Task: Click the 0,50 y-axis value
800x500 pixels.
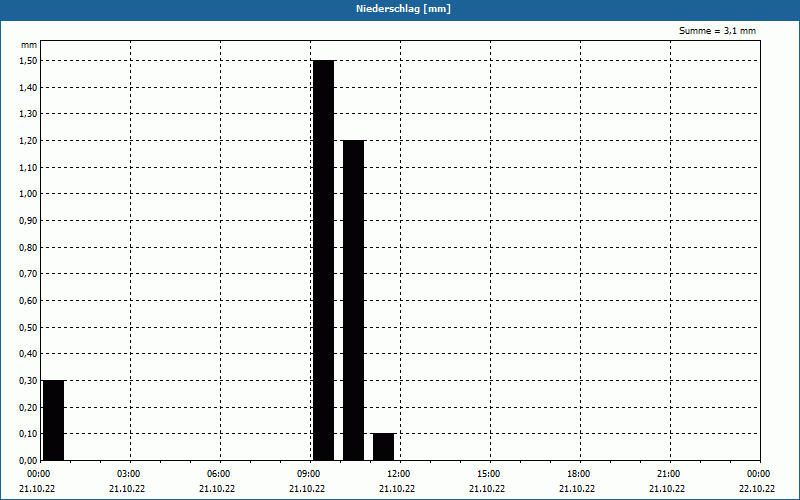Action: 28,328
